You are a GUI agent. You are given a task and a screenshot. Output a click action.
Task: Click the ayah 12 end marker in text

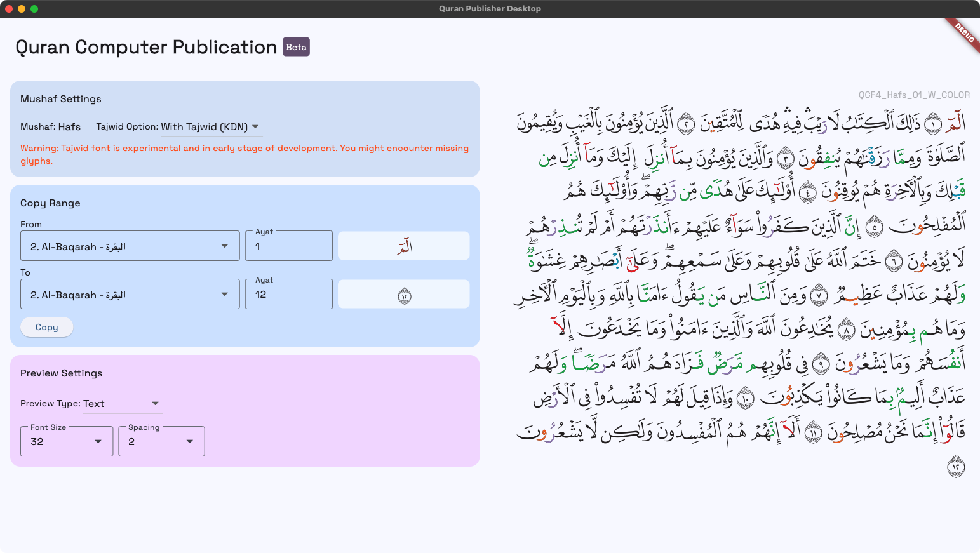coord(956,467)
